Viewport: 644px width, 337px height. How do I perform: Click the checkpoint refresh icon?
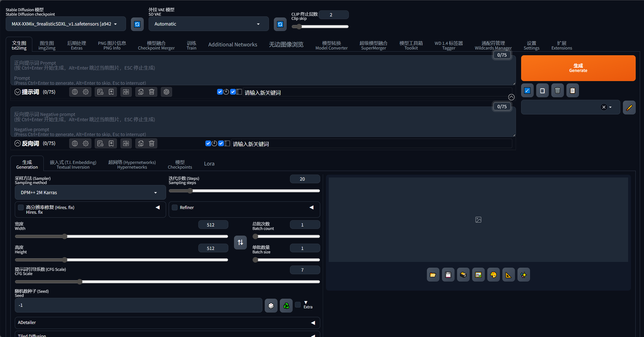point(137,24)
